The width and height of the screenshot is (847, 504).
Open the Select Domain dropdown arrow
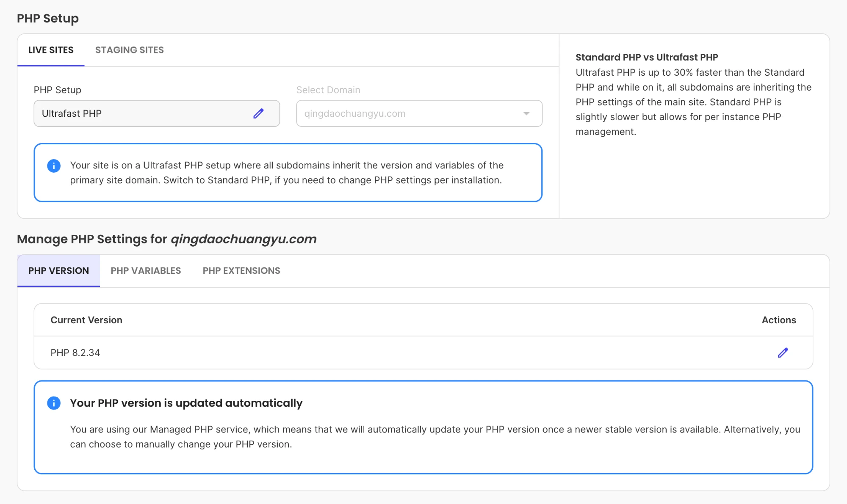click(526, 113)
